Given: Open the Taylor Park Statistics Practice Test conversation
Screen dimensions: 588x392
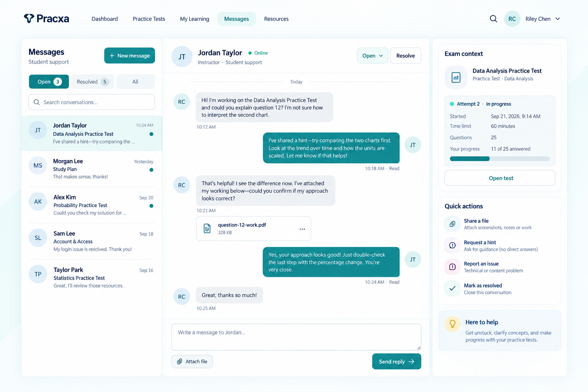Looking at the screenshot, I should pyautogui.click(x=92, y=278).
